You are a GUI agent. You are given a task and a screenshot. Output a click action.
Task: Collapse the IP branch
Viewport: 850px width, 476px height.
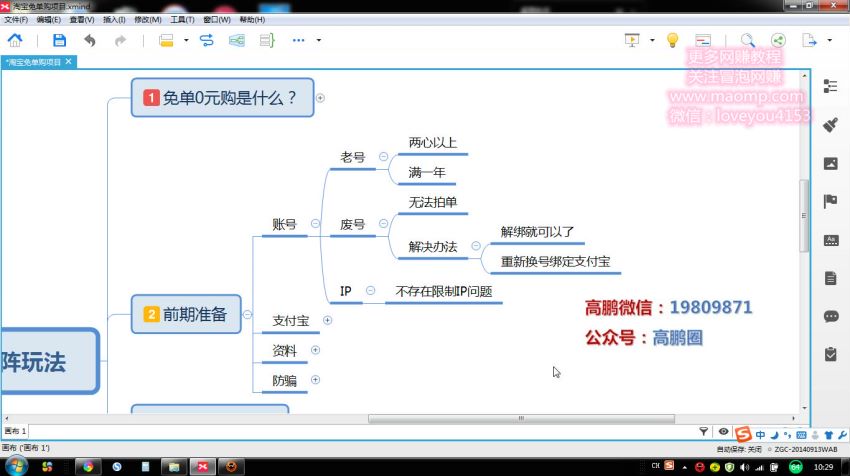pyautogui.click(x=370, y=291)
